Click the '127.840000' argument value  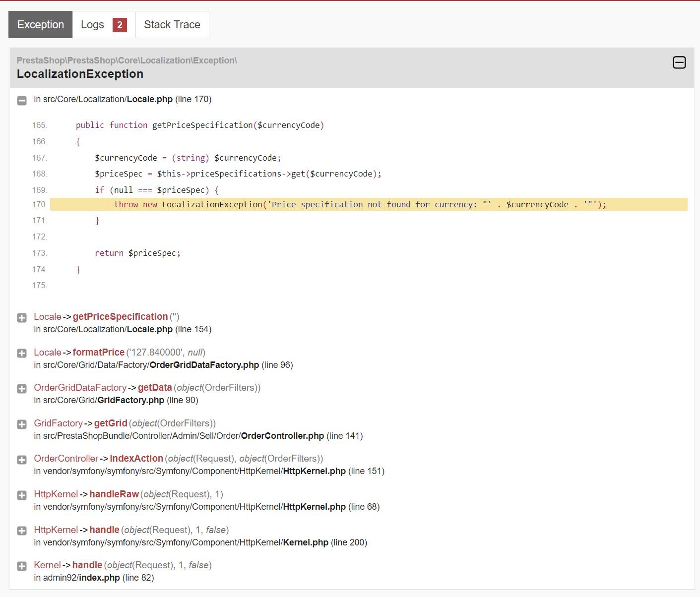pyautogui.click(x=156, y=352)
